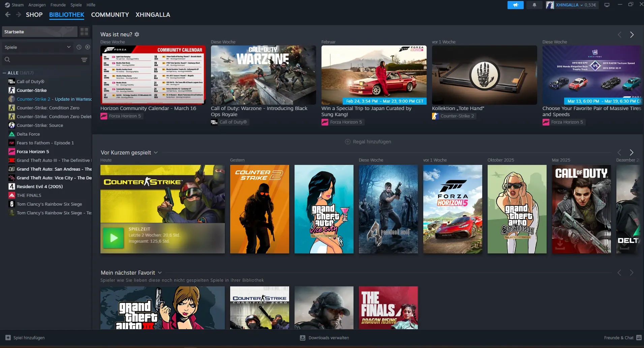Select Resident Evil 4 icon in list
Image resolution: width=644 pixels, height=348 pixels.
(12, 186)
